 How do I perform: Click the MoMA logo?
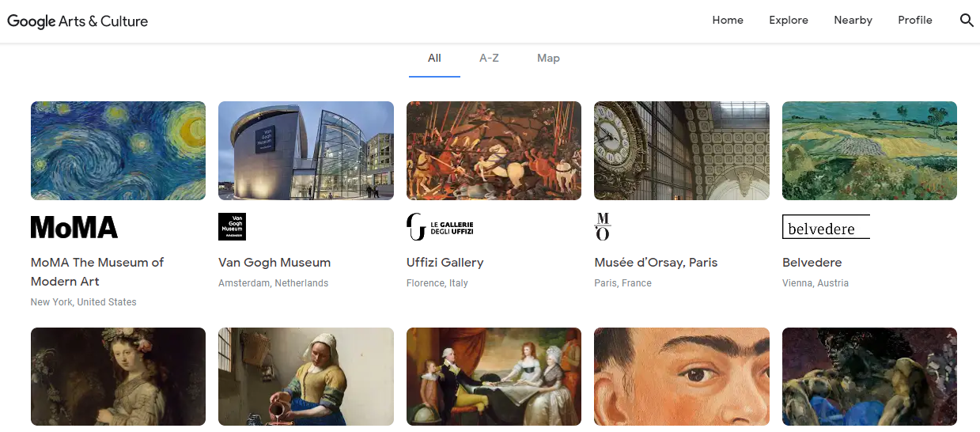pyautogui.click(x=74, y=228)
